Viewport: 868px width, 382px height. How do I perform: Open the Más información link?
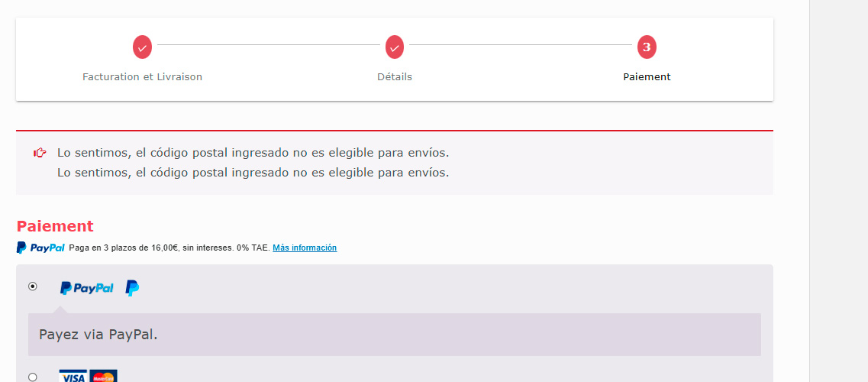[305, 248]
